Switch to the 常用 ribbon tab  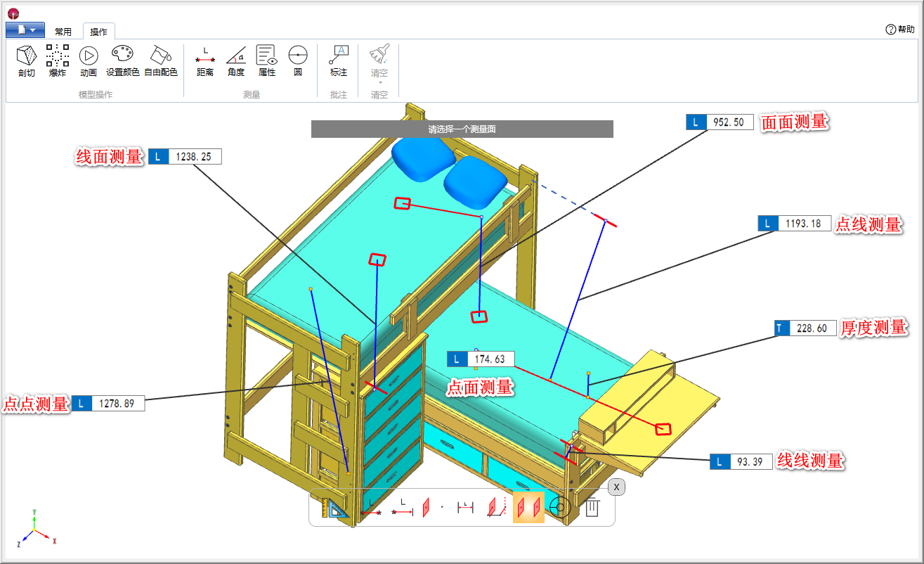coord(63,32)
